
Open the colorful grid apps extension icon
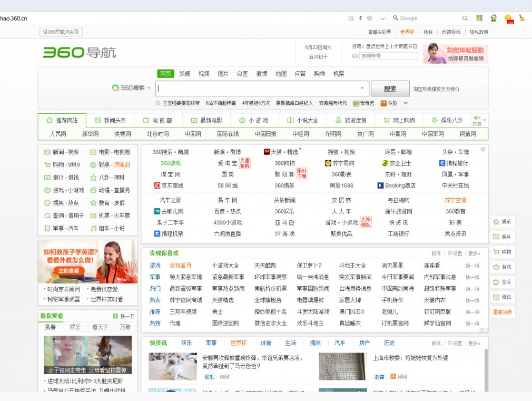479,18
